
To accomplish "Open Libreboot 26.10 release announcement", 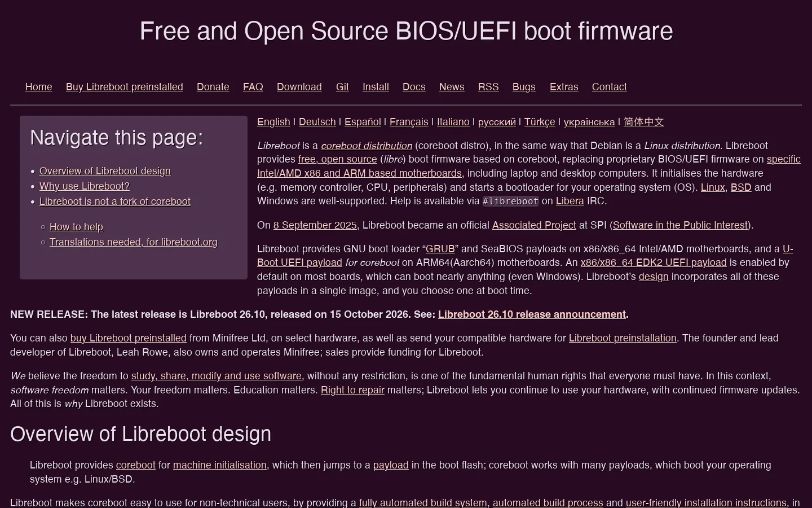I will pos(532,314).
